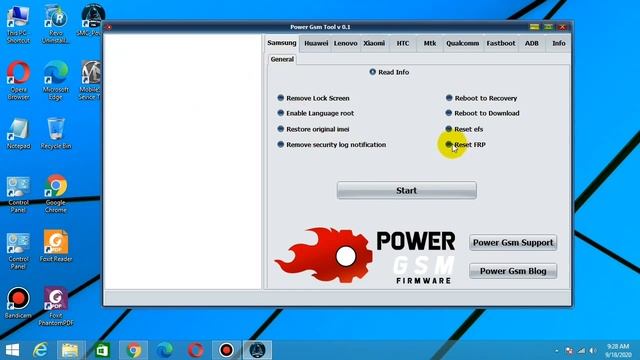This screenshot has width=640, height=360.
Task: Open Chrome from the taskbar
Action: 133,350
